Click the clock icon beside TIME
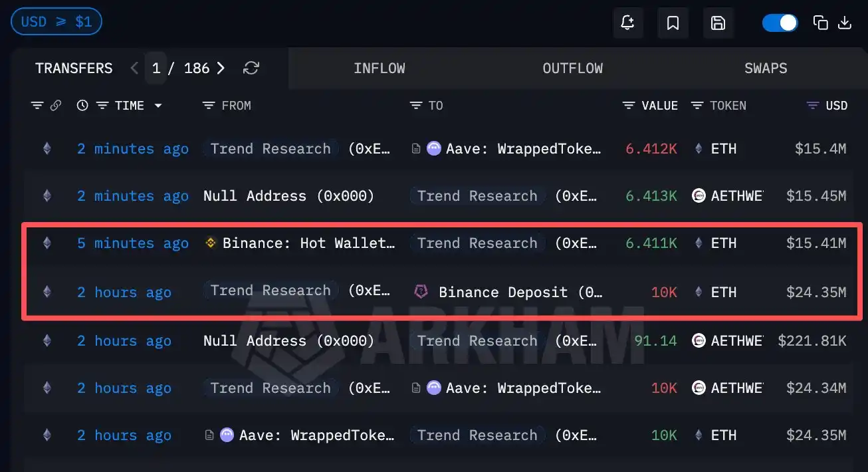868x472 pixels. click(x=82, y=106)
